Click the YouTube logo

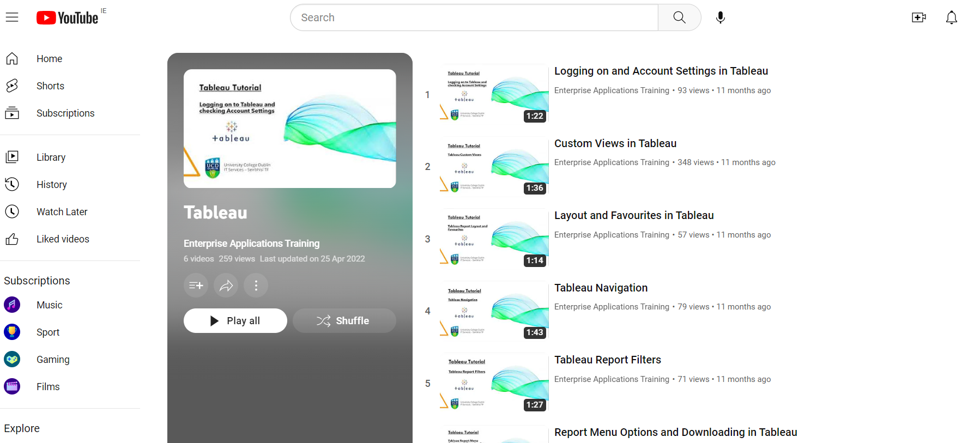(68, 18)
